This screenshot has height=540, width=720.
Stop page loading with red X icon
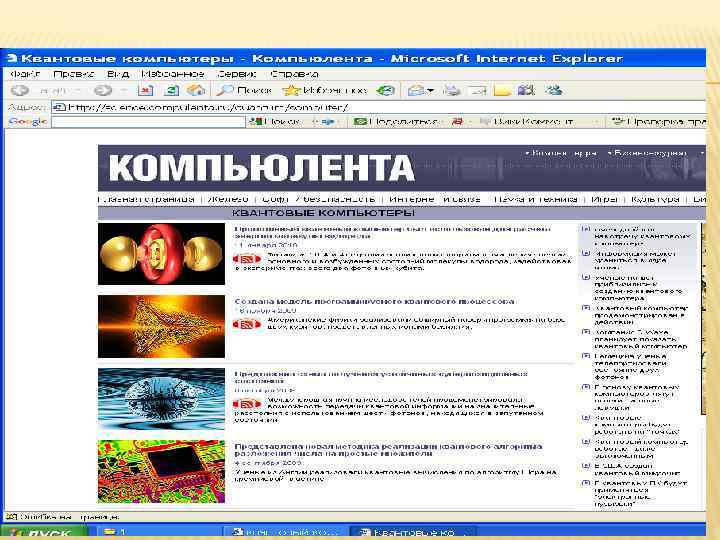point(146,90)
